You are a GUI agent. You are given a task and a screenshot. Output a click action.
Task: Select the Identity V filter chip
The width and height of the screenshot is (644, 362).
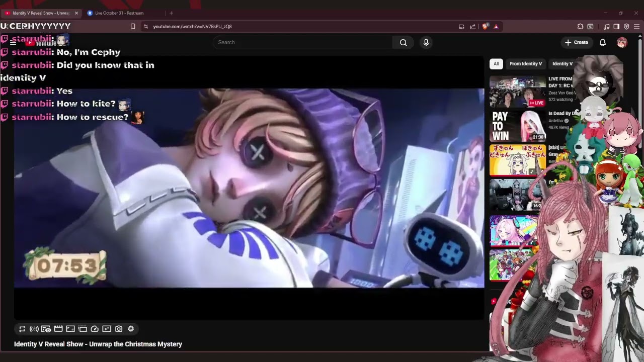click(562, 64)
